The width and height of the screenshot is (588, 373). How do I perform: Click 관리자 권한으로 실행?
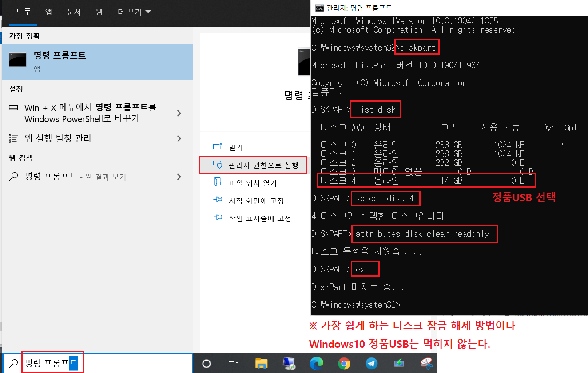[x=253, y=165]
